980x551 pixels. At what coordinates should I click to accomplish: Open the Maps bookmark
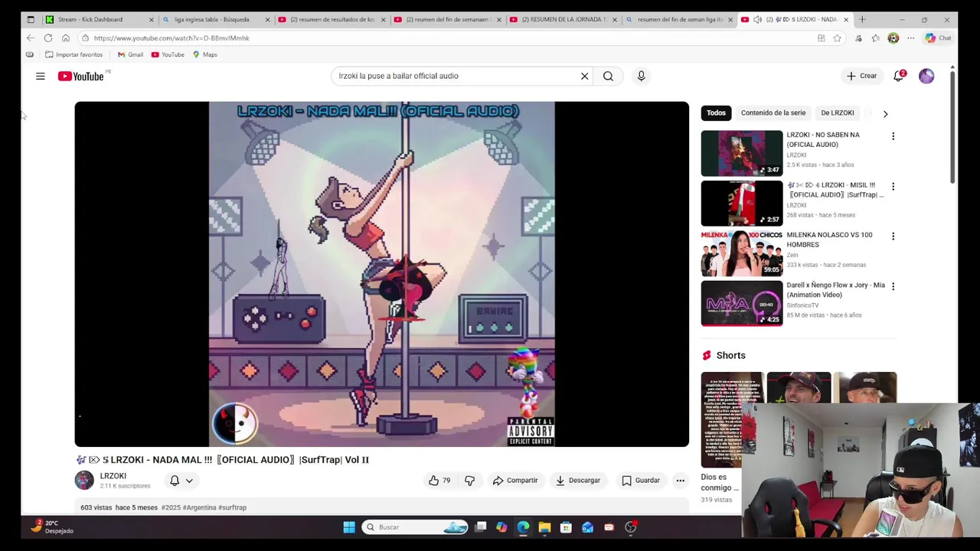[x=204, y=54]
